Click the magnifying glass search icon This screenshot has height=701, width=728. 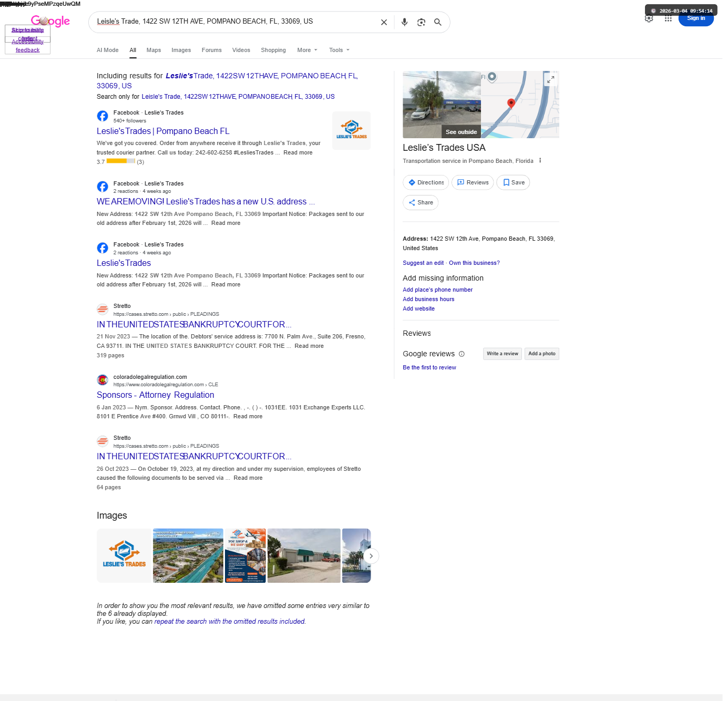tap(437, 22)
